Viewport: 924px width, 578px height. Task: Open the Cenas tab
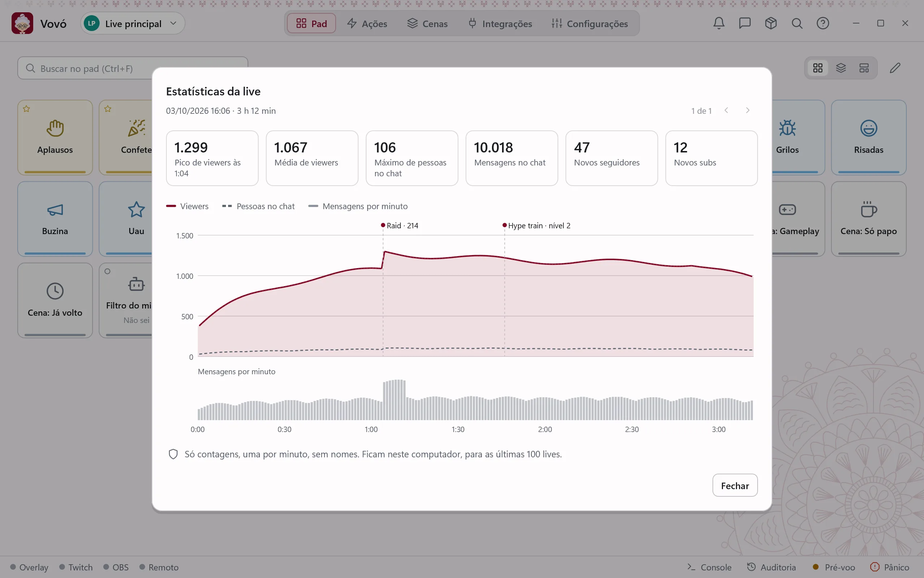pyautogui.click(x=427, y=23)
